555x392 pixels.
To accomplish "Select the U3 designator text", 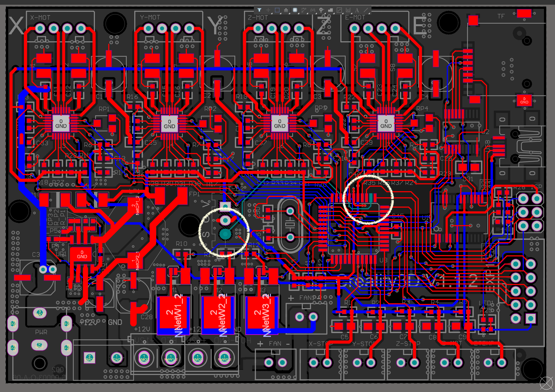I will coord(383,260).
